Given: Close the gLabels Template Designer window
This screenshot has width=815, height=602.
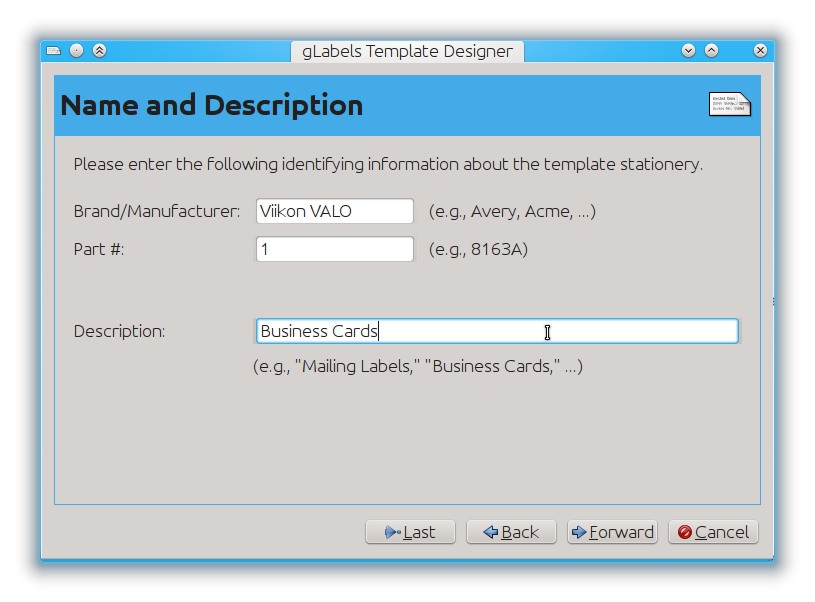Looking at the screenshot, I should (760, 50).
